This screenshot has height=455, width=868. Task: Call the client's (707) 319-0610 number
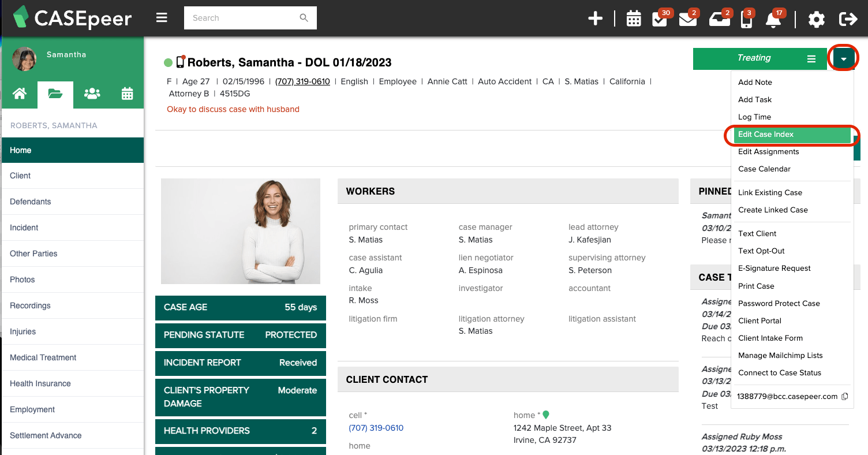(302, 81)
